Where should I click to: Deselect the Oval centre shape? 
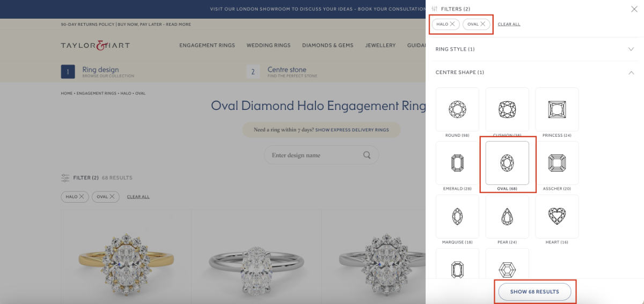pos(507,163)
